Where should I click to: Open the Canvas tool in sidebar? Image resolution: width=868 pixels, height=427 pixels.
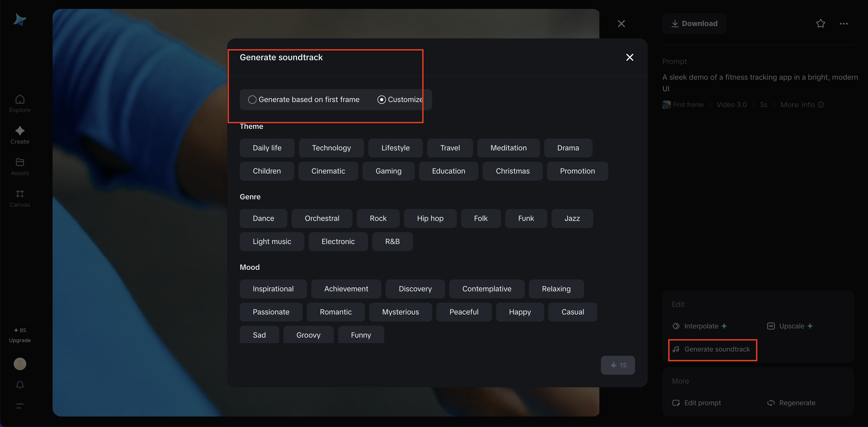pos(20,194)
